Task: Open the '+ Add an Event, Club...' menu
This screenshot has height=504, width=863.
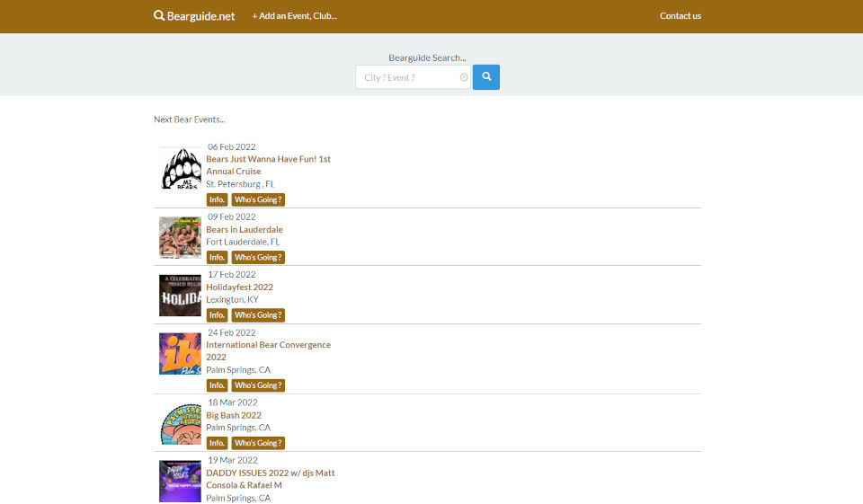Action: pyautogui.click(x=294, y=16)
